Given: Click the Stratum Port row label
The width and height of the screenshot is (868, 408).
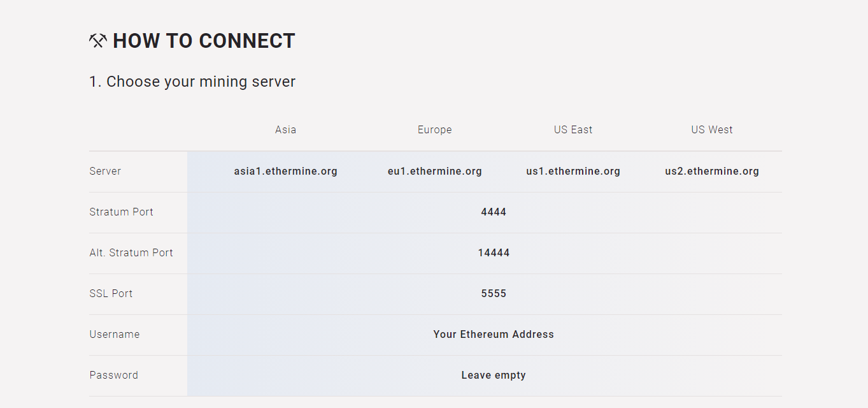Looking at the screenshot, I should click(121, 212).
